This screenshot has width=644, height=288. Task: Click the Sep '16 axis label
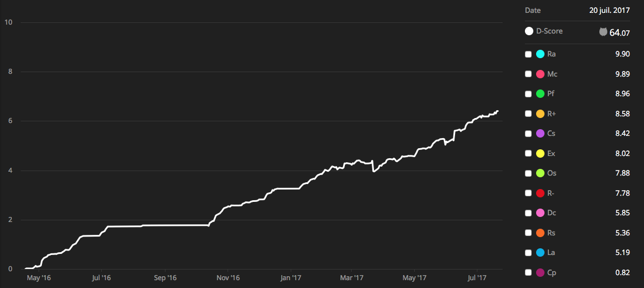165,278
